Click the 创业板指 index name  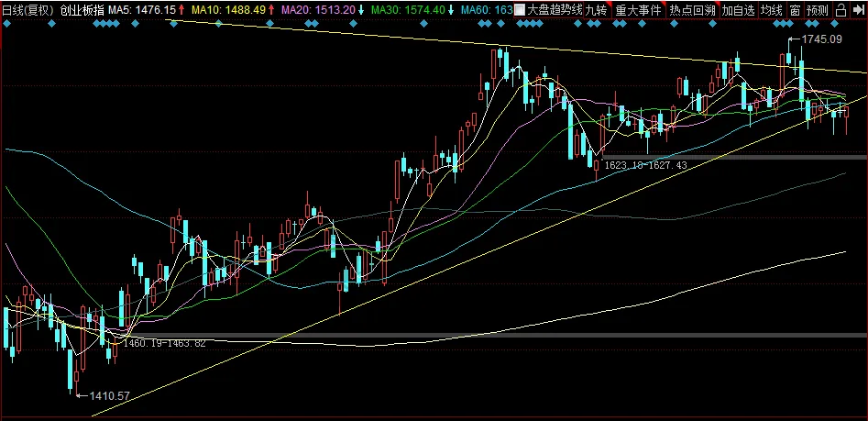(82, 10)
